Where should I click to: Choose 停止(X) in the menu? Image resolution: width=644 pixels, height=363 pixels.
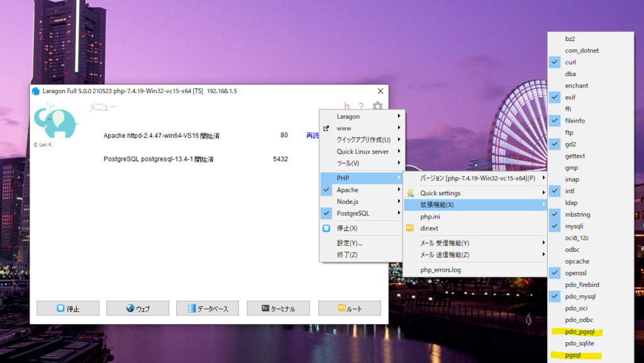(x=362, y=228)
